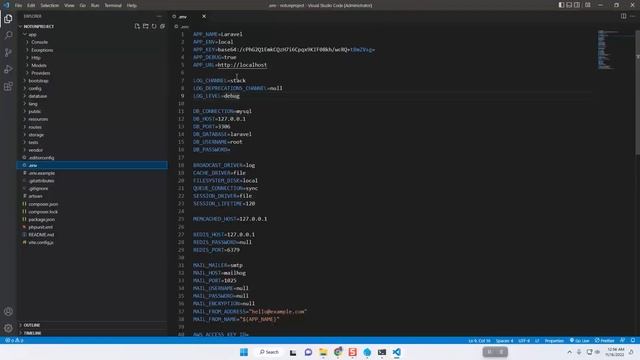Image resolution: width=640 pixels, height=360 pixels.
Task: Open the Run and Debug view
Action: click(x=8, y=69)
